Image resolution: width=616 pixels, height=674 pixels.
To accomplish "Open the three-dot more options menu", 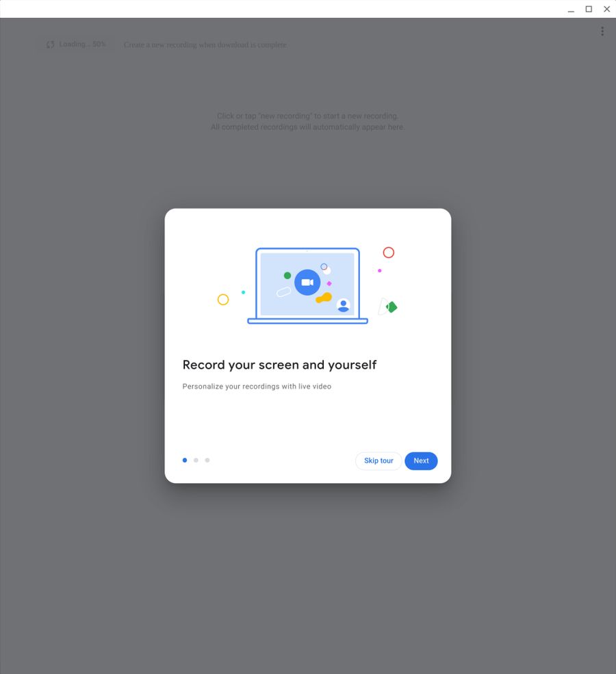I will [602, 31].
